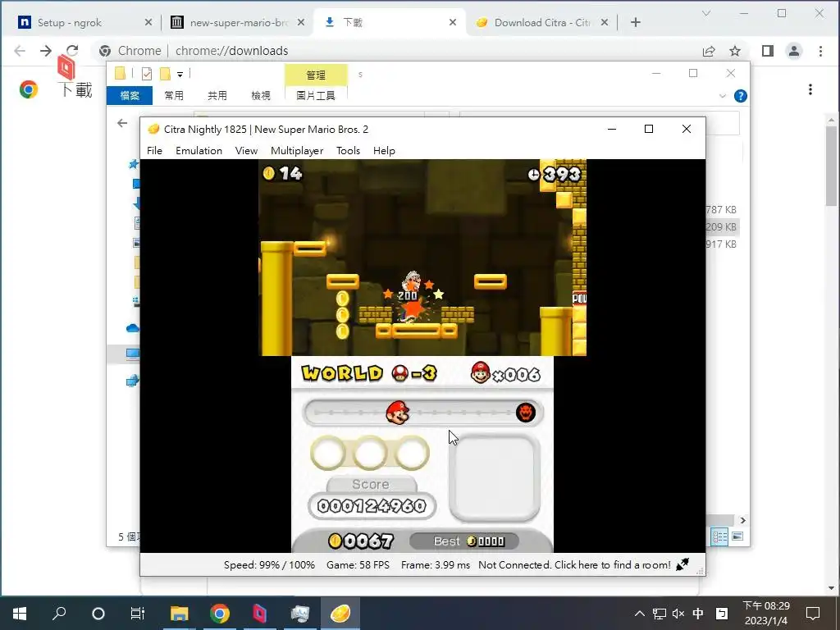The image size is (840, 630).
Task: Open Windows notification center
Action: (813, 614)
